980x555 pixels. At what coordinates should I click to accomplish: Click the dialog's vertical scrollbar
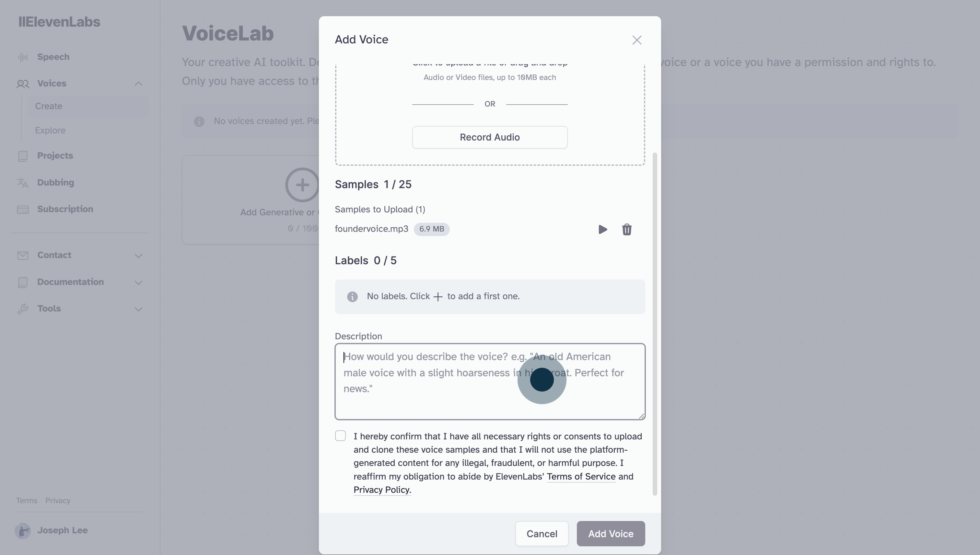(x=655, y=324)
